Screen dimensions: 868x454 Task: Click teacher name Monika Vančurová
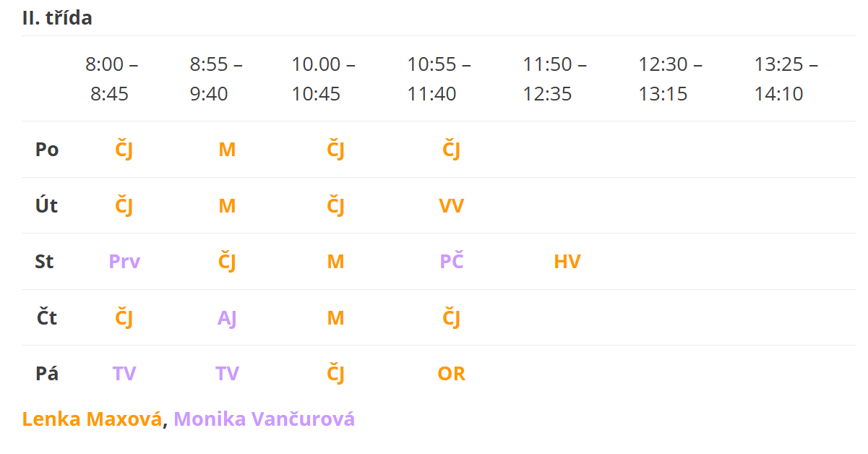[x=264, y=419]
